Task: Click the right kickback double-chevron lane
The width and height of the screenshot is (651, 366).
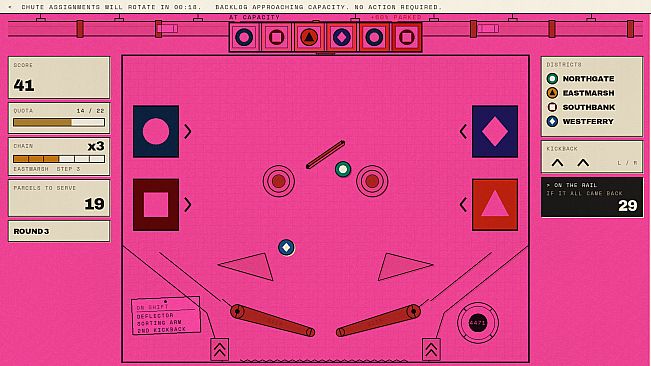Action: (431, 349)
